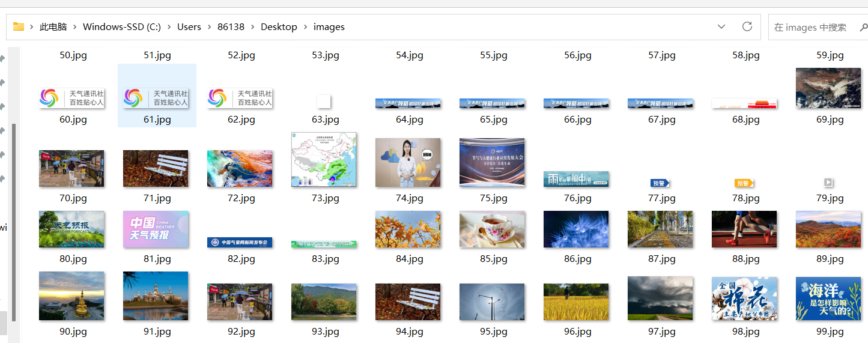Select the 96.jpg rice field thumbnail
868x343 pixels.
pyautogui.click(x=576, y=302)
